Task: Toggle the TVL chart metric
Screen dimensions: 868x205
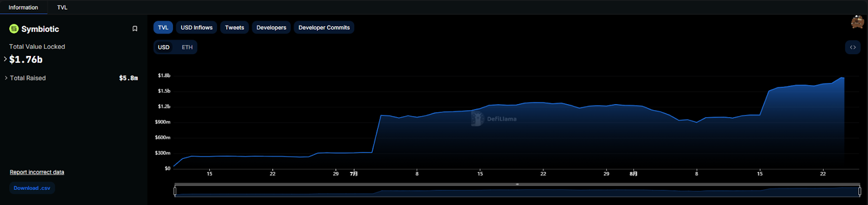Action: [163, 28]
